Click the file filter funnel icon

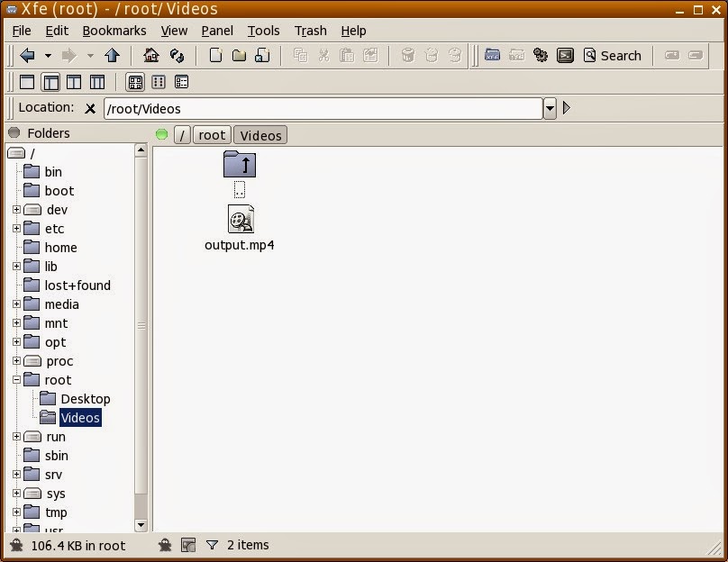(212, 545)
